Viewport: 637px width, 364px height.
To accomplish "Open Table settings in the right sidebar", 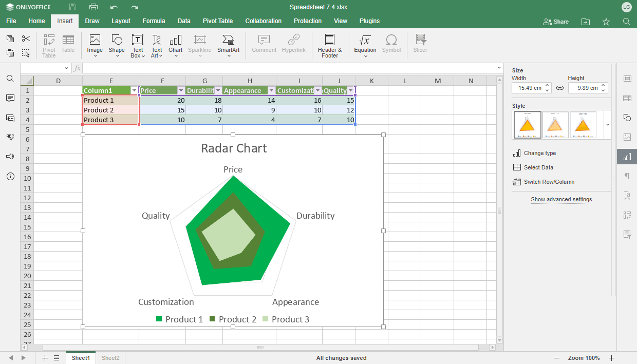I will coord(627,98).
